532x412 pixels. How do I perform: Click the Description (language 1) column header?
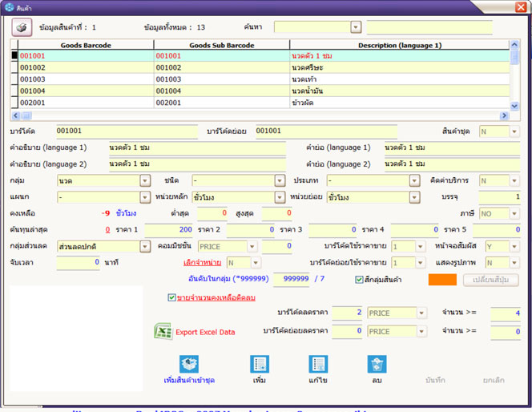coord(399,46)
